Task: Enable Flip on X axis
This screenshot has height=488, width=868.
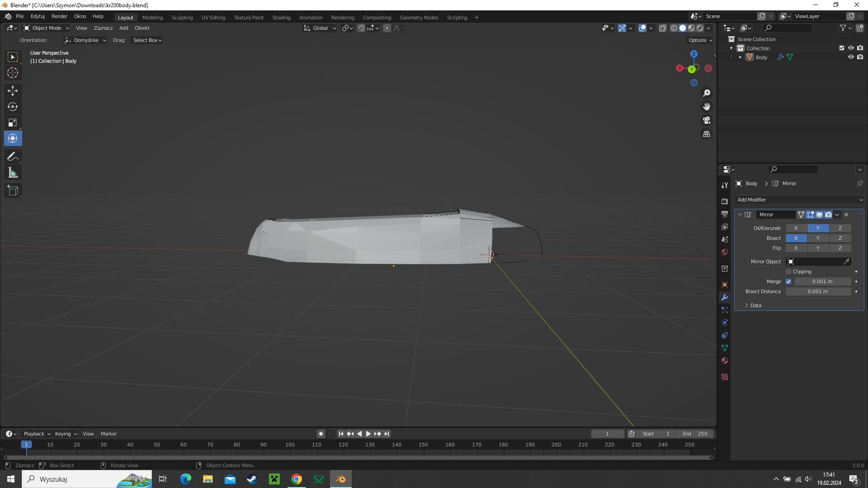Action: click(x=796, y=248)
